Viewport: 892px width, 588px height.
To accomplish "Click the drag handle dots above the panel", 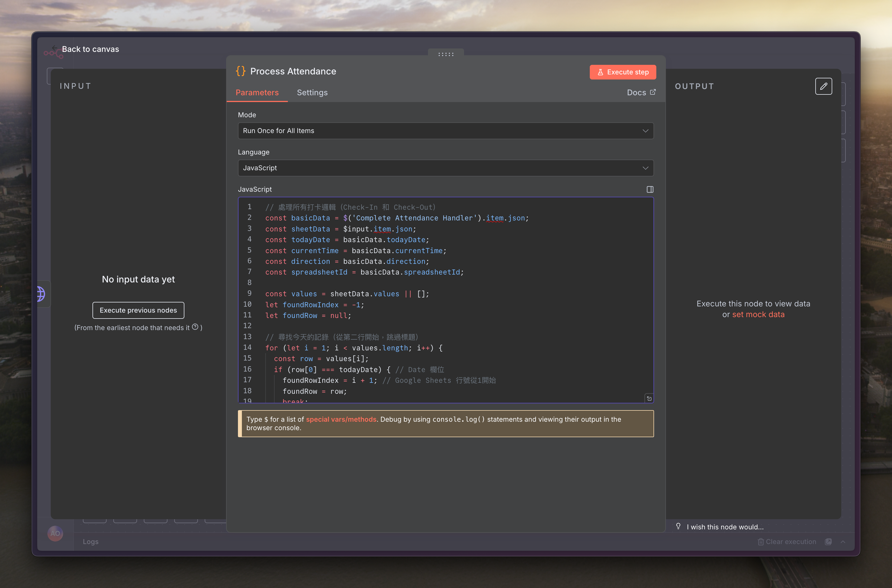I will point(446,54).
